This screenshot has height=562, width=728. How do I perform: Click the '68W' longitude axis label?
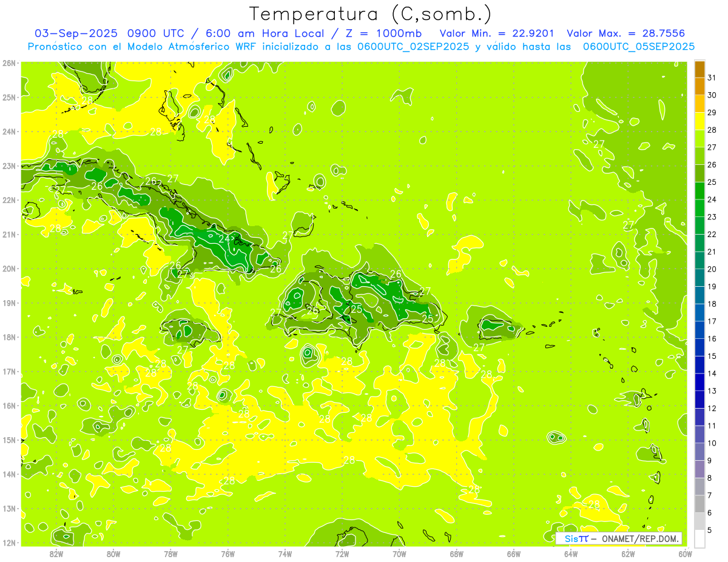(x=456, y=553)
